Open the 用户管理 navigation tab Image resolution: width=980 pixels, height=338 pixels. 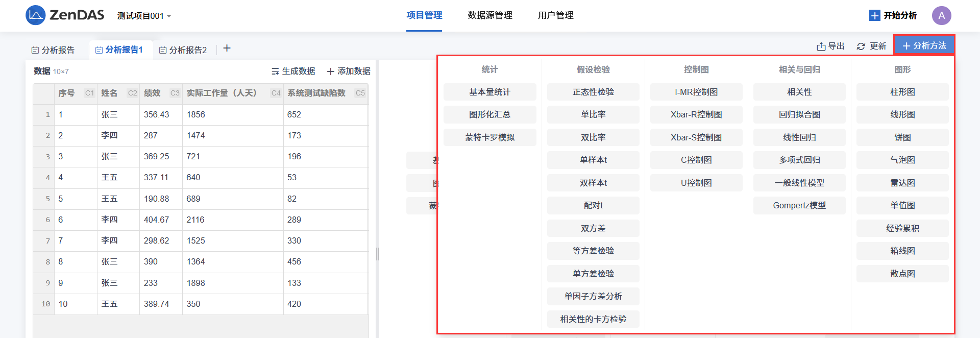point(555,15)
